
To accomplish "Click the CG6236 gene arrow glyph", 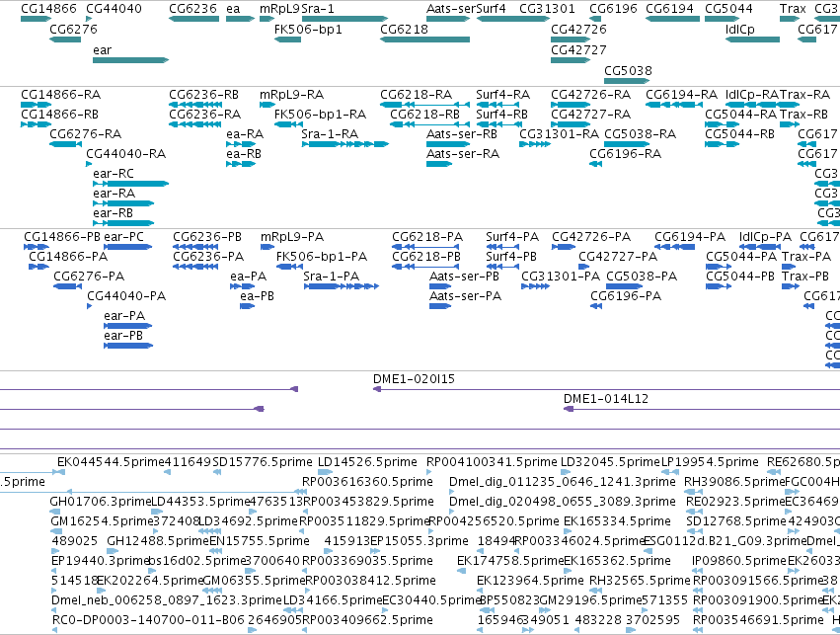I will [x=193, y=19].
